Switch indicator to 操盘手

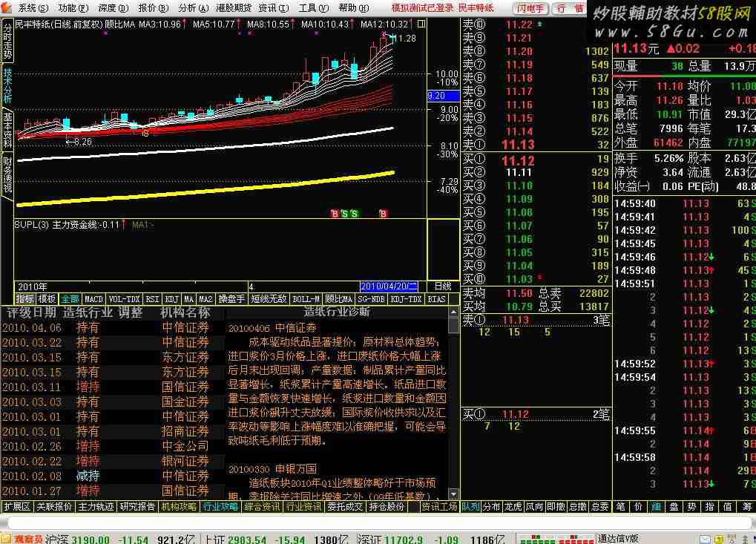[x=231, y=299]
